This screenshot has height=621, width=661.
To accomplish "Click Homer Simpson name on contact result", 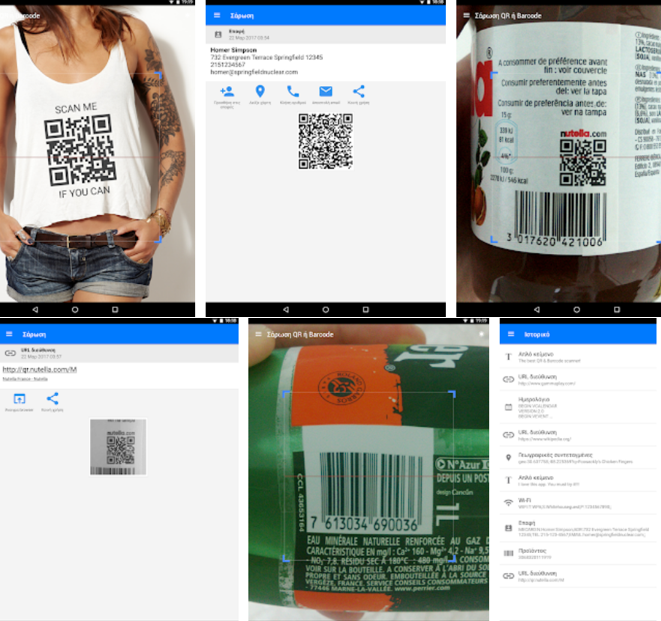I will (x=234, y=50).
